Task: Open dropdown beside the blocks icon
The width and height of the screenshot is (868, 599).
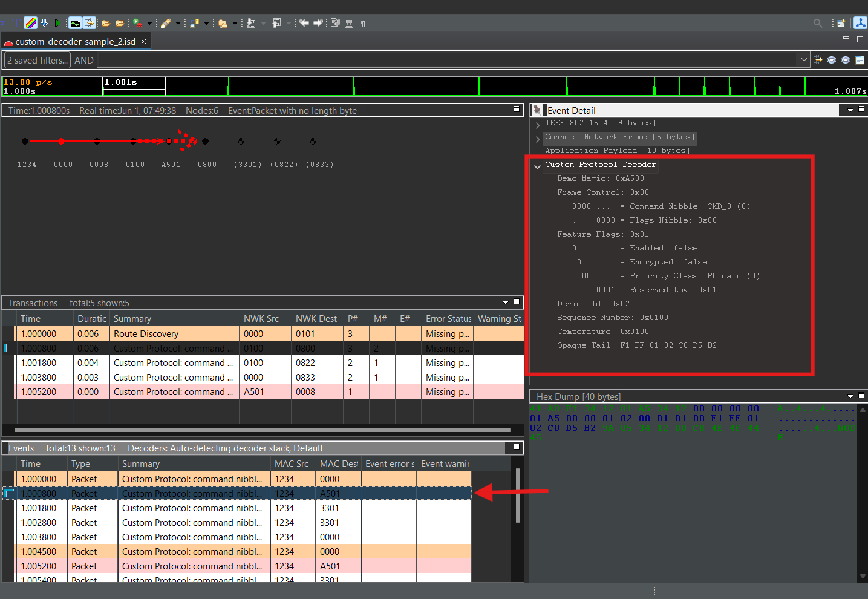Action: 206,23
